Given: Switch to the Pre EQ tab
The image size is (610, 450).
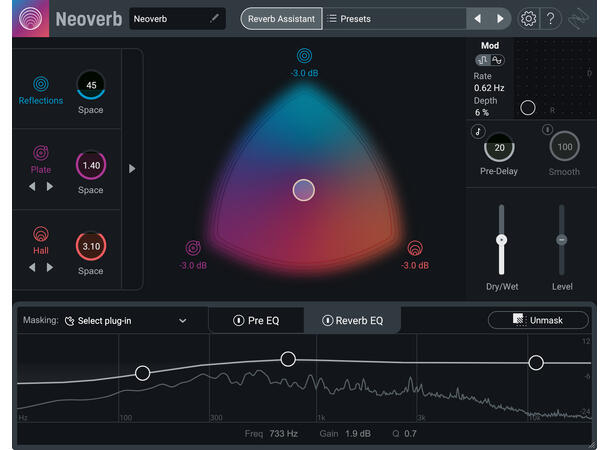Looking at the screenshot, I should click(256, 320).
